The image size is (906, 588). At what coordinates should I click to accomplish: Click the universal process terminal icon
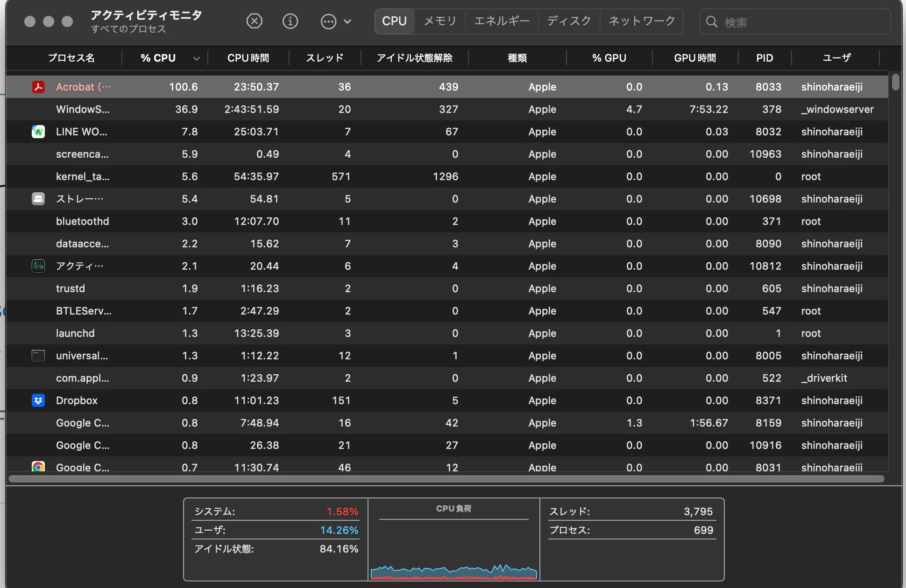pos(38,356)
